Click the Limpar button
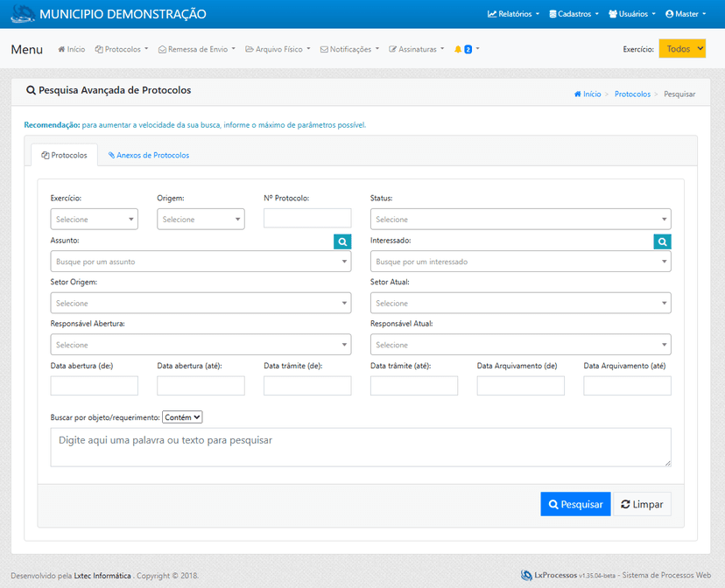 point(642,504)
